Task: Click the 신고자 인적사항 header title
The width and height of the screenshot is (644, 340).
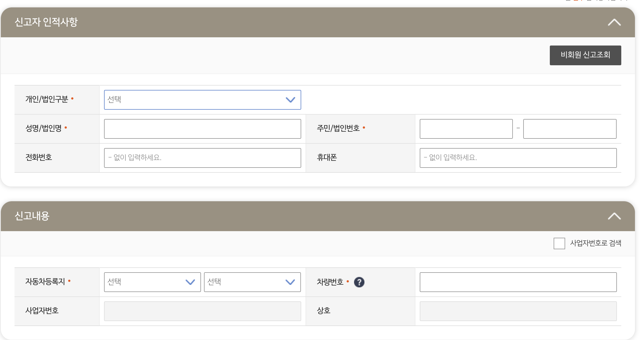Action: (46, 22)
